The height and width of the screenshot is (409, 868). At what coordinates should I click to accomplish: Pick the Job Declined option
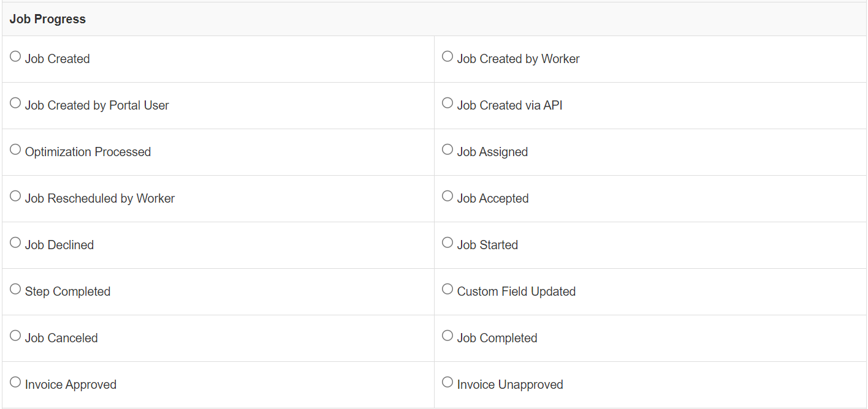point(15,242)
